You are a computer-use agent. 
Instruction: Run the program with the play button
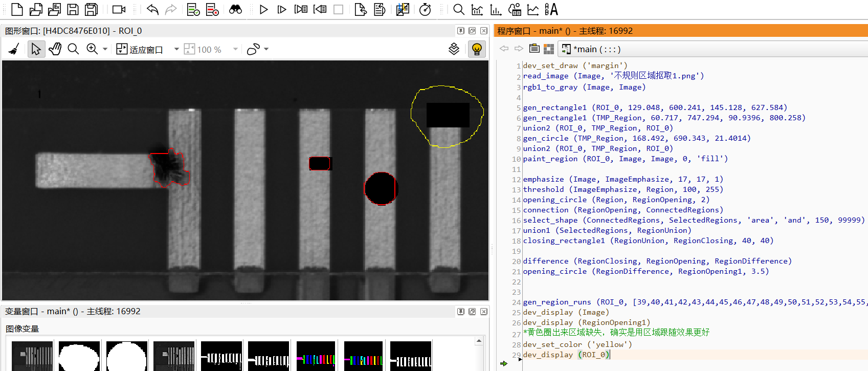263,9
